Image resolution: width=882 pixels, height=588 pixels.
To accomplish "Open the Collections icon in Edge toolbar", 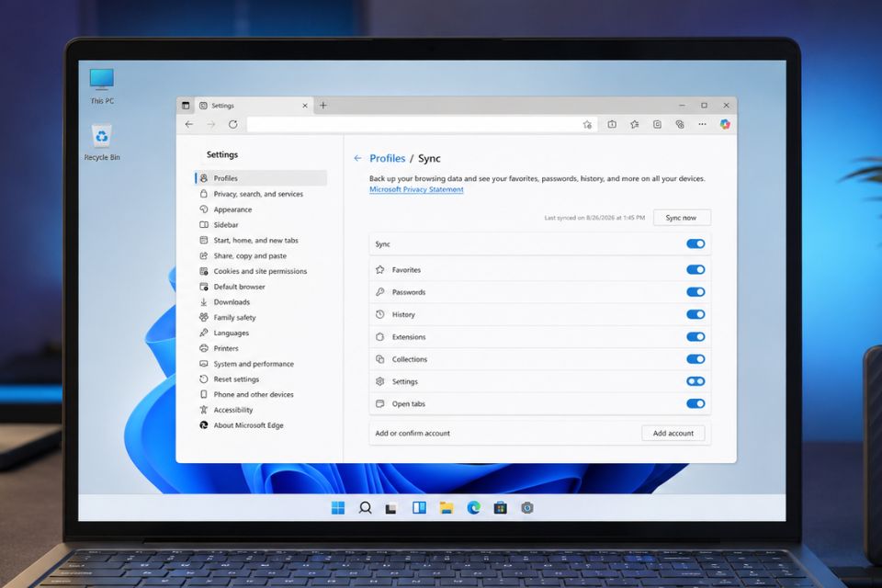I will [657, 124].
